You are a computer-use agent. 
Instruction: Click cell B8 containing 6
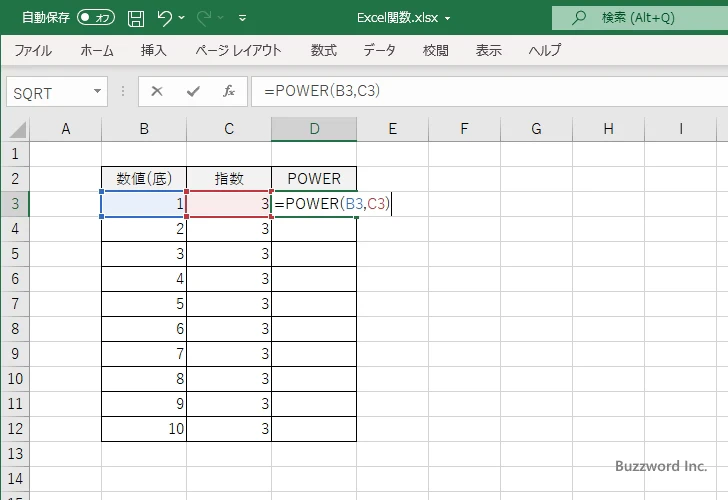[144, 329]
